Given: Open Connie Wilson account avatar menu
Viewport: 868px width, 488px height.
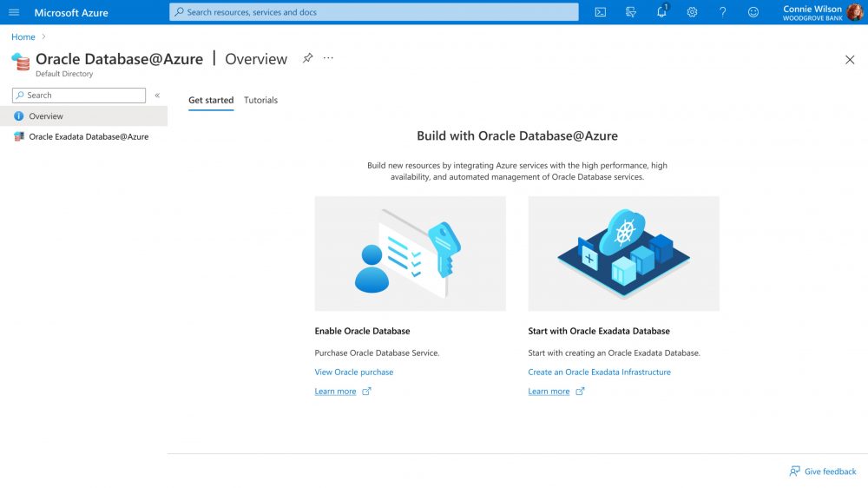Looking at the screenshot, I should 855,12.
